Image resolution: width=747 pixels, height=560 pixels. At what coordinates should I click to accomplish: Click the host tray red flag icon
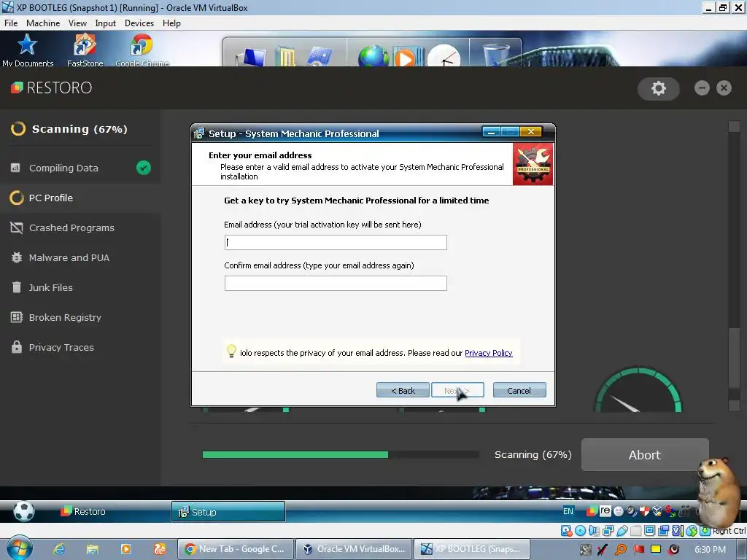pos(638,550)
